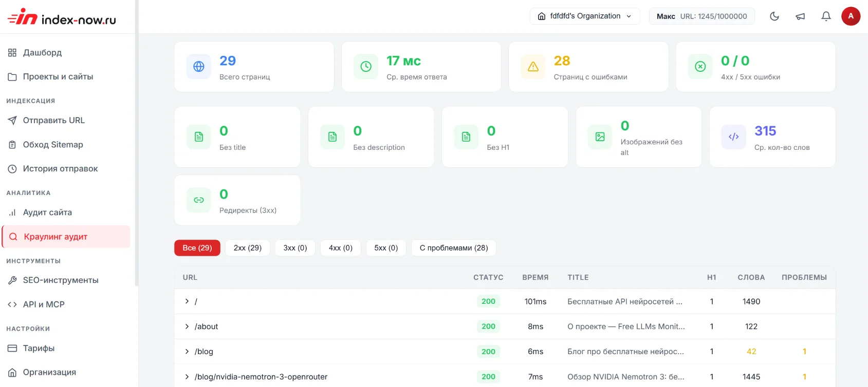Viewport: 868px width, 387px height.
Task: Click the clock icon on Ср. время ответа card
Action: tap(366, 67)
